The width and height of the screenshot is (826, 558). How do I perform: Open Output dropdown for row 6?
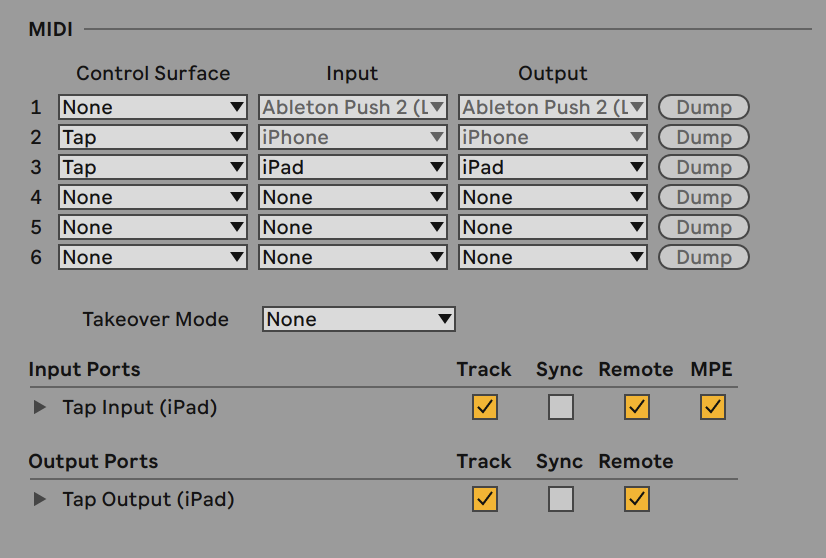553,258
